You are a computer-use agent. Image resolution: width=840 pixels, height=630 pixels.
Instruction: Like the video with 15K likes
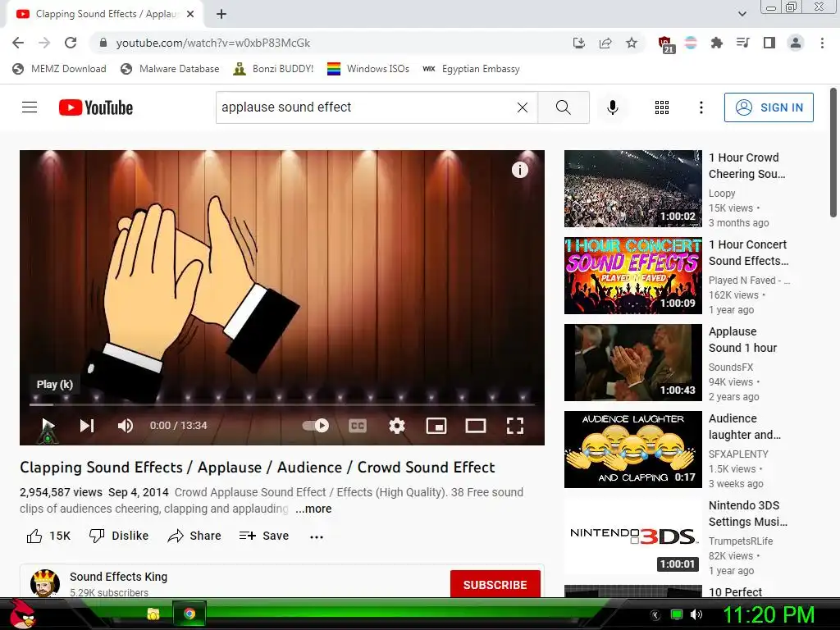(48, 536)
